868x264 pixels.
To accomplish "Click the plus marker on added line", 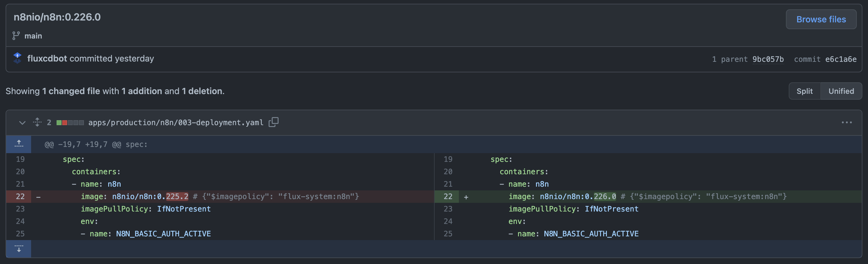I will pos(466,197).
